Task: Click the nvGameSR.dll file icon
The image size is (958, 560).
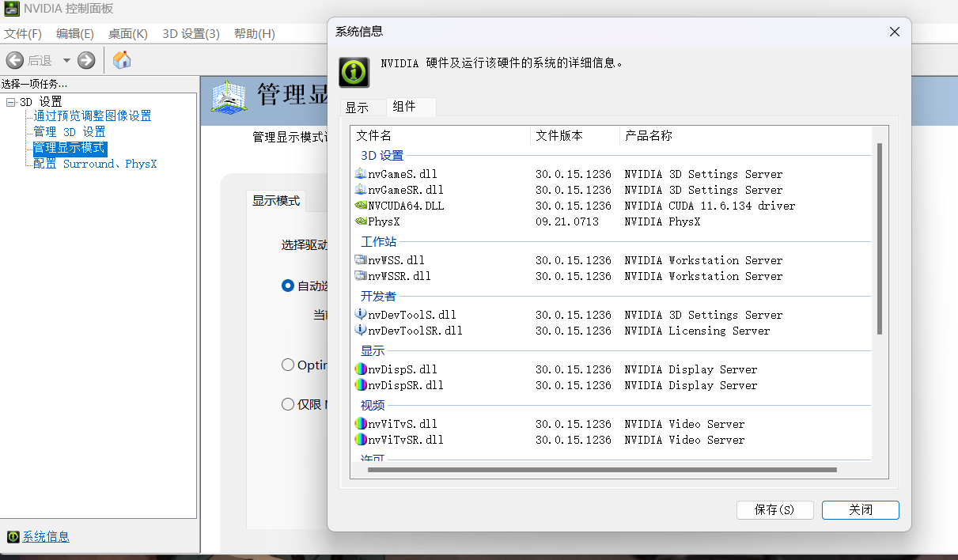Action: tap(361, 190)
